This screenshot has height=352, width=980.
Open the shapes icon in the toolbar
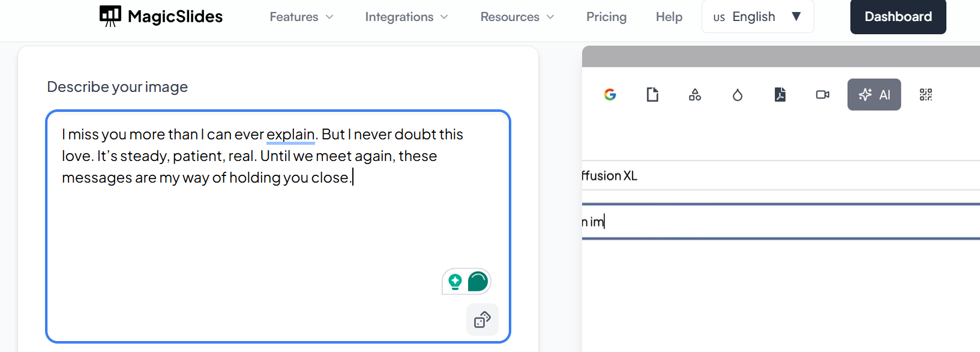click(695, 95)
